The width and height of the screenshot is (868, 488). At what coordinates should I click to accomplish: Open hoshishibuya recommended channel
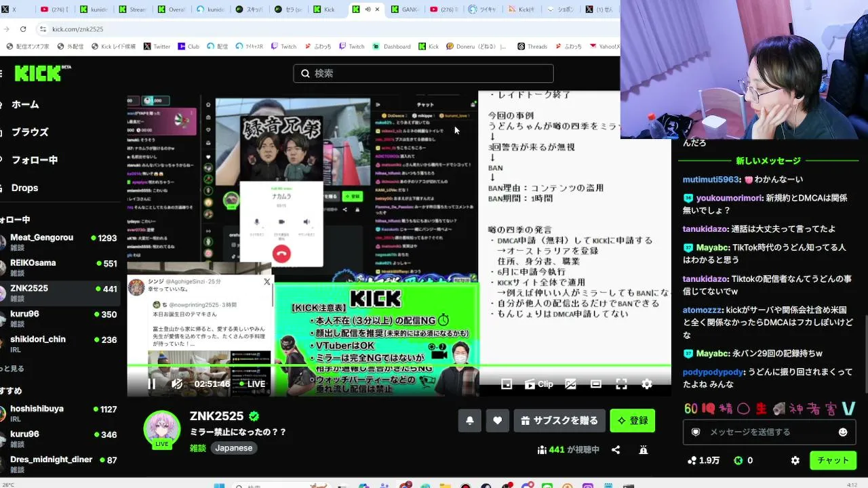coord(60,413)
